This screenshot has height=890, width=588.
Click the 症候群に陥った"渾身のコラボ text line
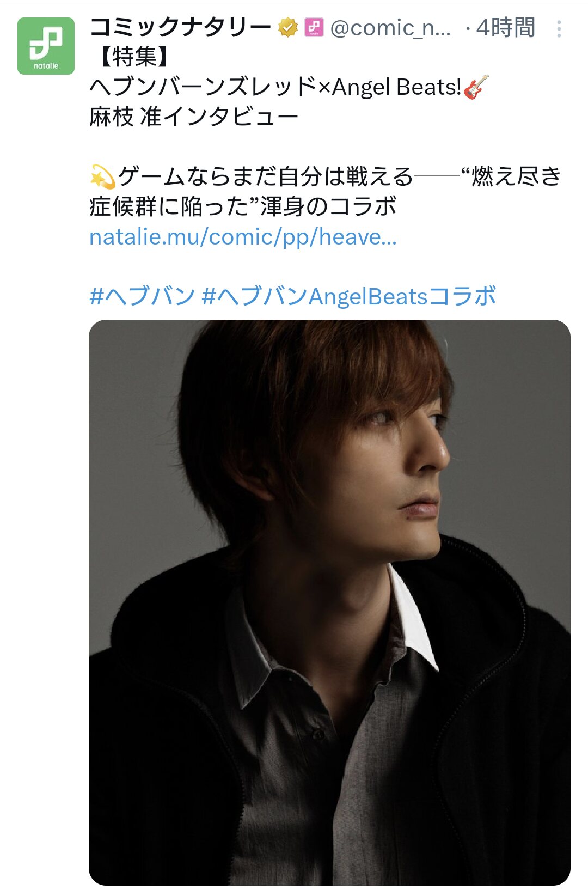243,206
